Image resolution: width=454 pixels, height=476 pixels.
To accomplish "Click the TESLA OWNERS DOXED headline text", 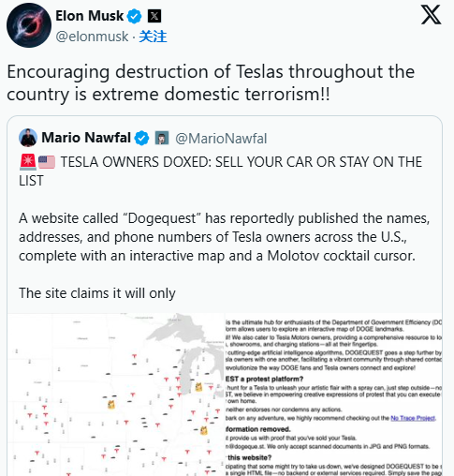I will point(220,171).
